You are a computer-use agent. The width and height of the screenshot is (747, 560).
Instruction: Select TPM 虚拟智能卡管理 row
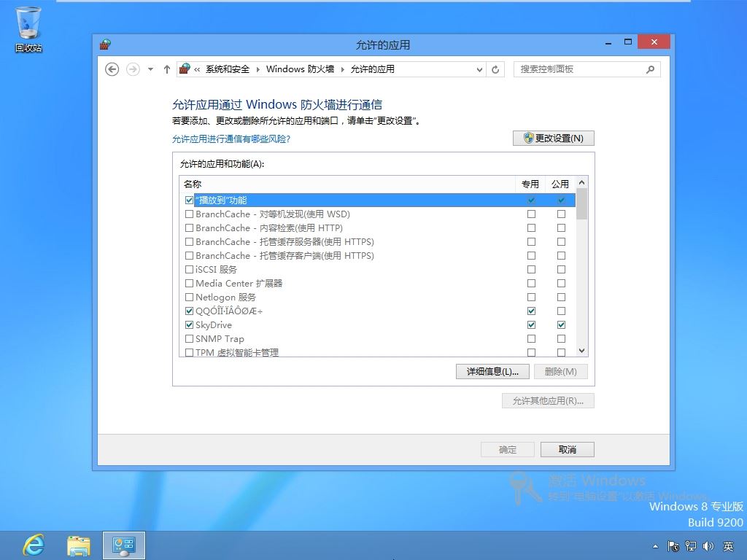pos(377,352)
